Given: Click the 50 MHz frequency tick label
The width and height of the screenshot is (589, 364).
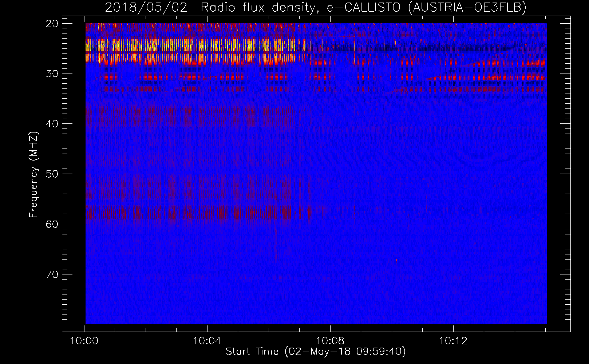Looking at the screenshot, I should [x=53, y=174].
